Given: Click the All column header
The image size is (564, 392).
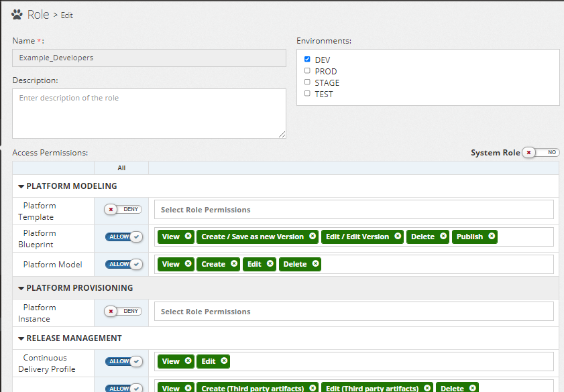Looking at the screenshot, I should point(121,168).
